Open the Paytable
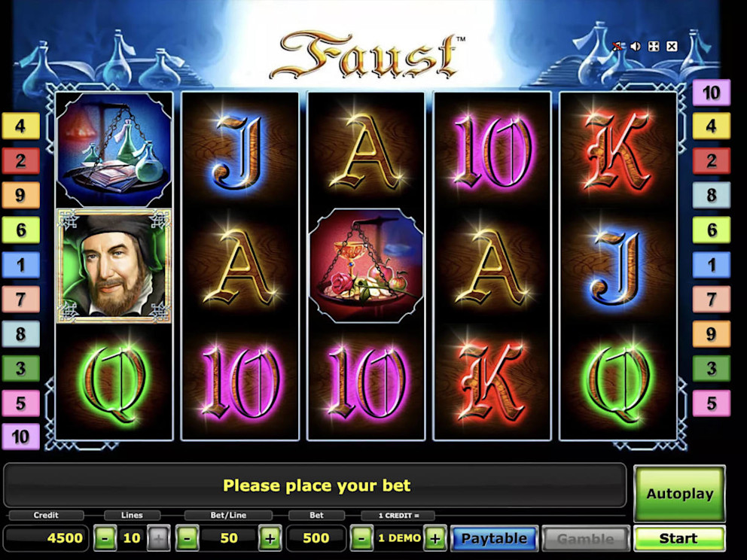The width and height of the screenshot is (747, 560). tap(494, 538)
